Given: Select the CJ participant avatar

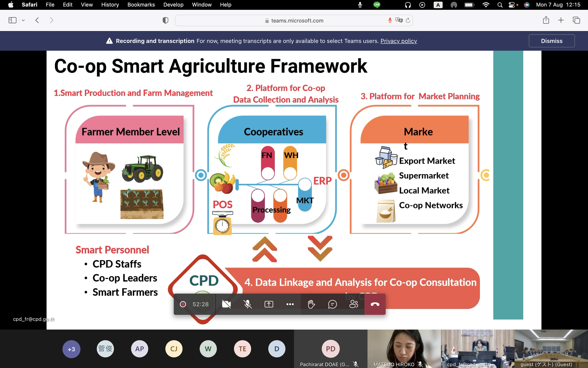Looking at the screenshot, I should click(174, 349).
